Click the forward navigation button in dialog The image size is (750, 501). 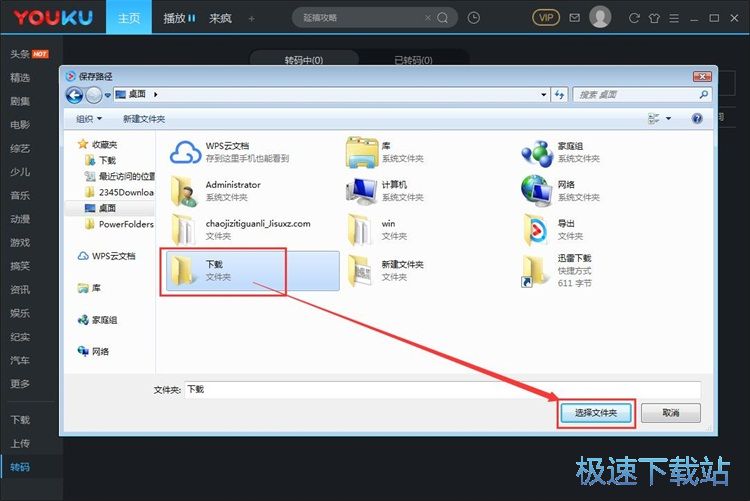(x=94, y=95)
